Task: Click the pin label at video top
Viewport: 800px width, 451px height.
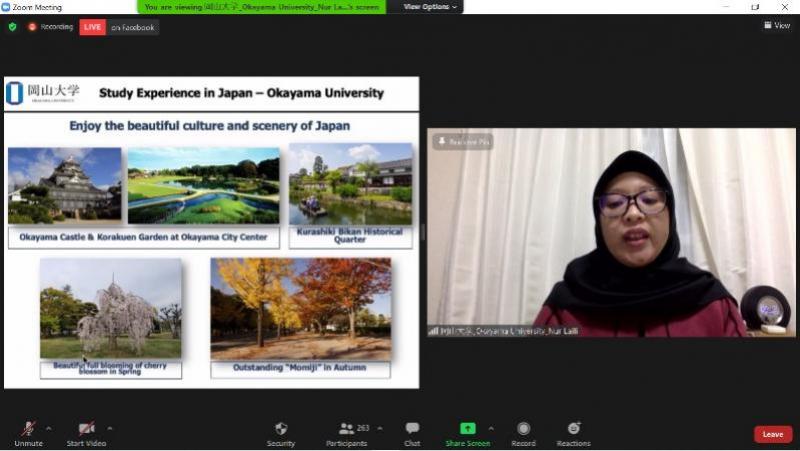Action: tap(463, 141)
